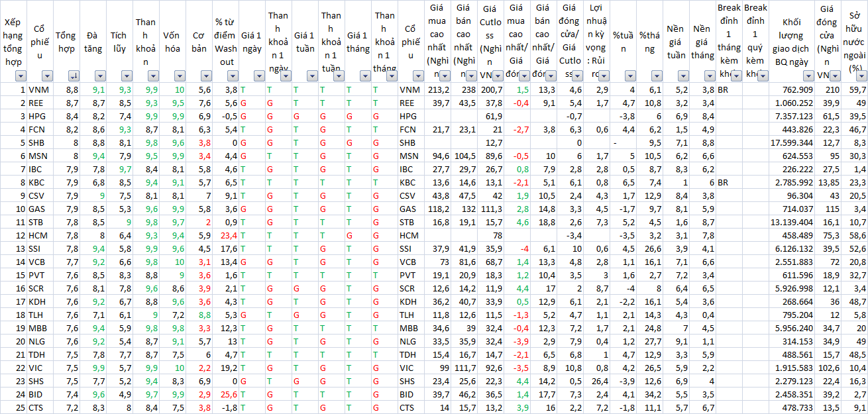Viewport: 868px width, 414px height.
Task: Open the Break đỉnh 1 quý filter dropdown
Action: pos(763,76)
